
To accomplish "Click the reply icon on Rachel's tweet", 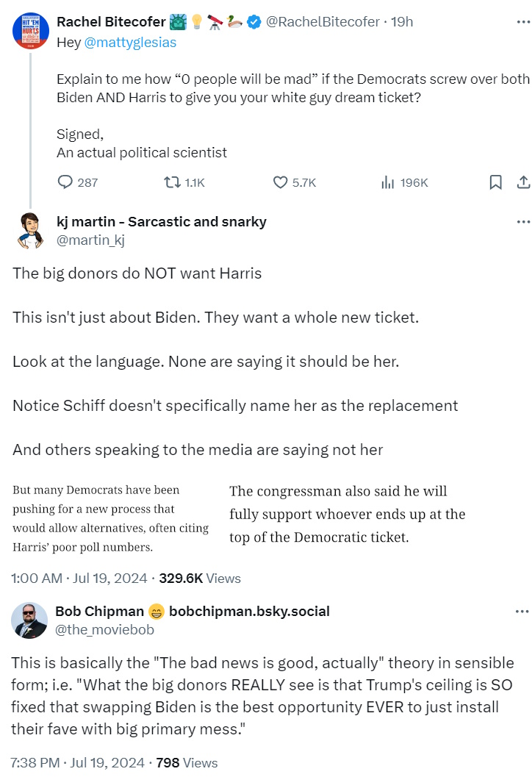I will pyautogui.click(x=65, y=182).
